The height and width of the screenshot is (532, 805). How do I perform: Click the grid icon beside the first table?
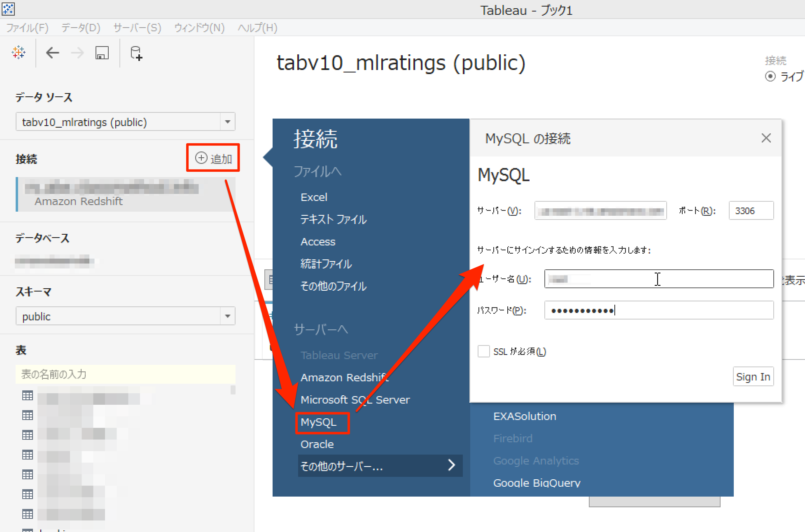(27, 395)
